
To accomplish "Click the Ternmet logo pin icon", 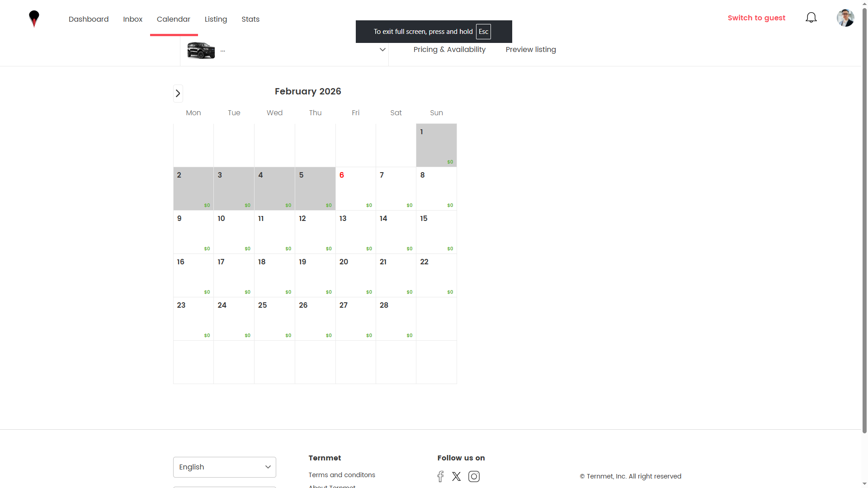I will click(x=34, y=18).
